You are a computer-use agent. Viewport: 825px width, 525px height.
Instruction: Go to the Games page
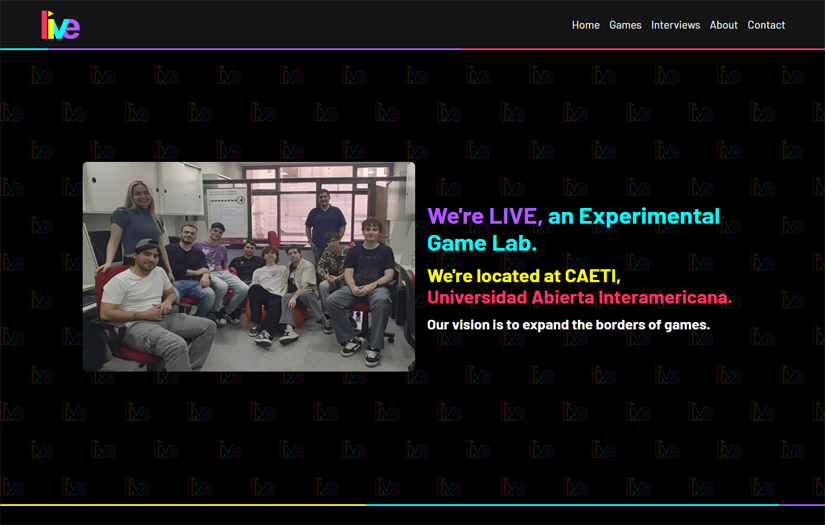pyautogui.click(x=625, y=25)
